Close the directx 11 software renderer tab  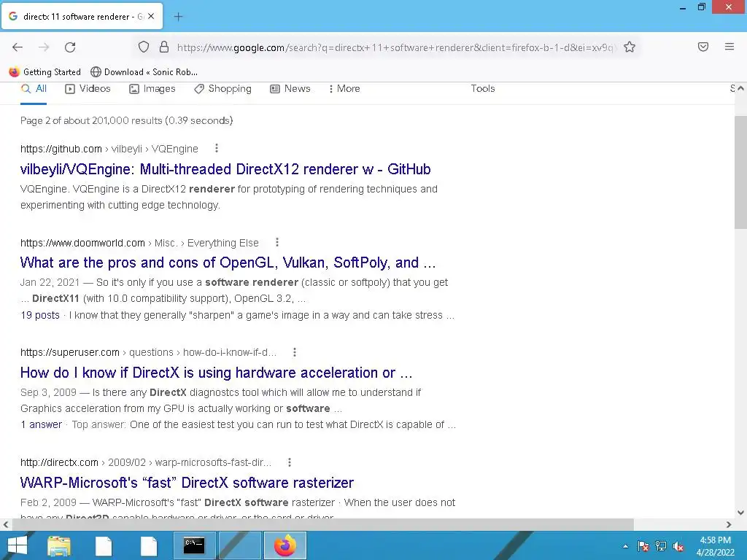151,16
